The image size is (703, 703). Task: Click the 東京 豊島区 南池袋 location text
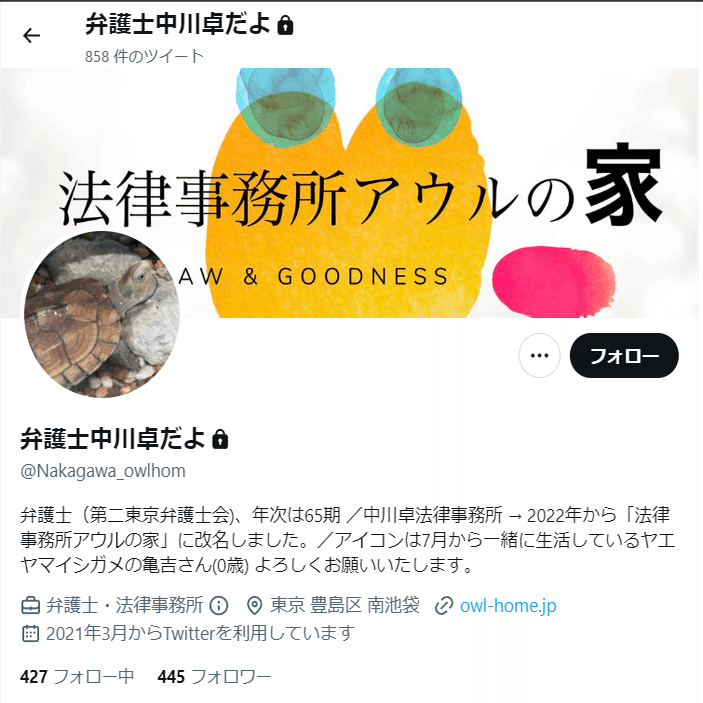coord(345,606)
